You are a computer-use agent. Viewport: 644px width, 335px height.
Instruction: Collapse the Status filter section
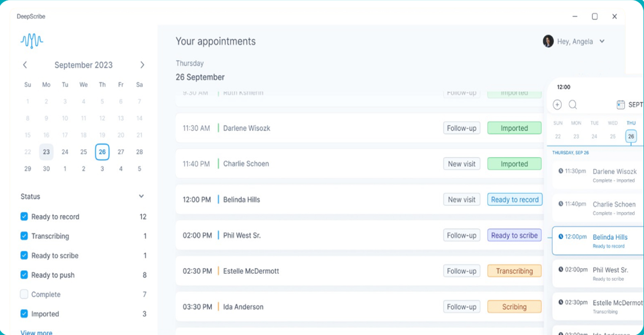click(141, 196)
